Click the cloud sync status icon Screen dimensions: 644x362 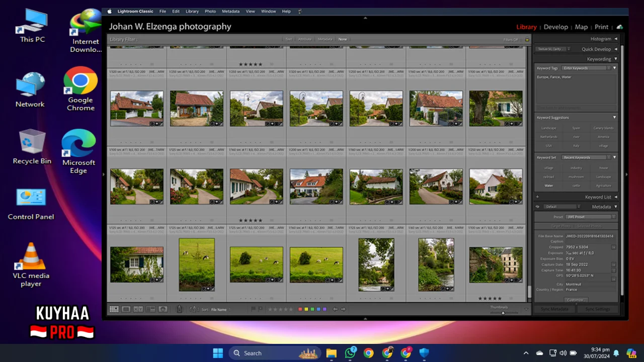[619, 27]
